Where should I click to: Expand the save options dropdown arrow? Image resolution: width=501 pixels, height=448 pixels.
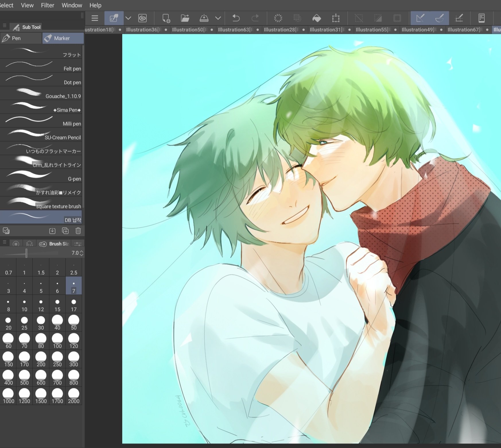pyautogui.click(x=218, y=18)
